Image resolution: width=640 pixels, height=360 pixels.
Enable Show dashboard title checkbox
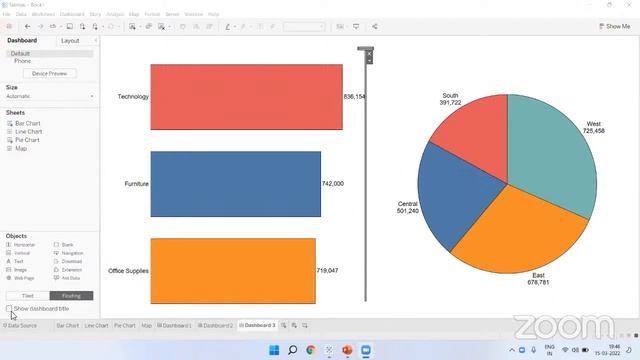tap(9, 309)
